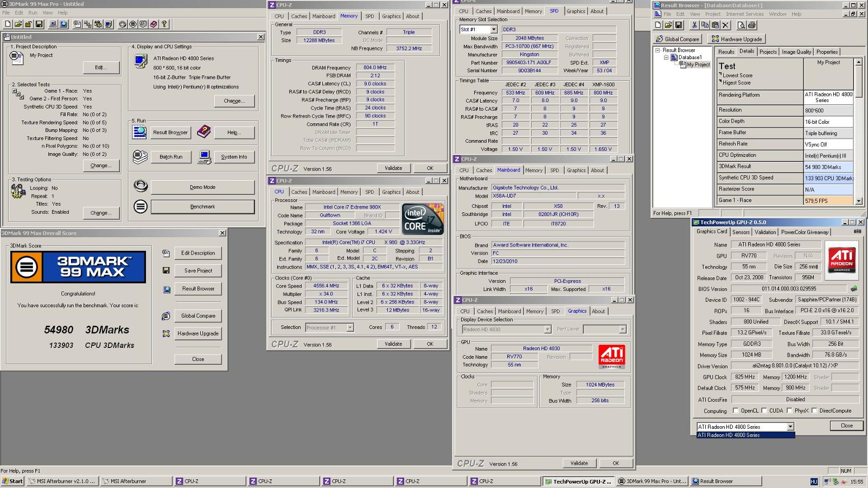This screenshot has width=868, height=488.
Task: Collapse the Result Browser tree root node
Action: [658, 50]
